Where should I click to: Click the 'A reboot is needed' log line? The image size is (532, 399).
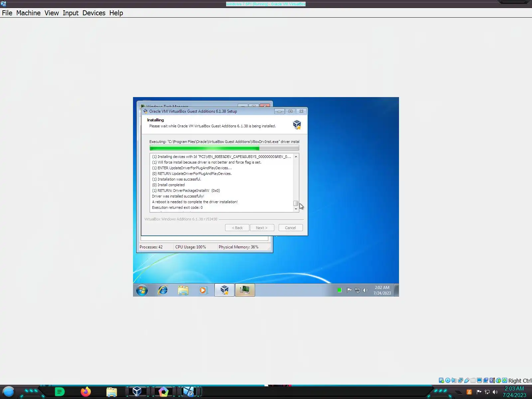click(x=195, y=202)
